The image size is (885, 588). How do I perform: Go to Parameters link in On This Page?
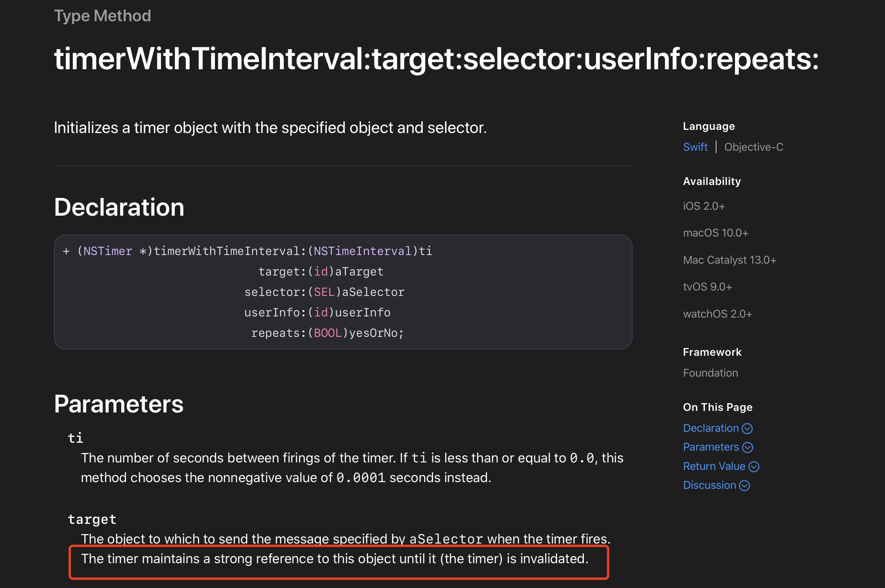click(711, 447)
